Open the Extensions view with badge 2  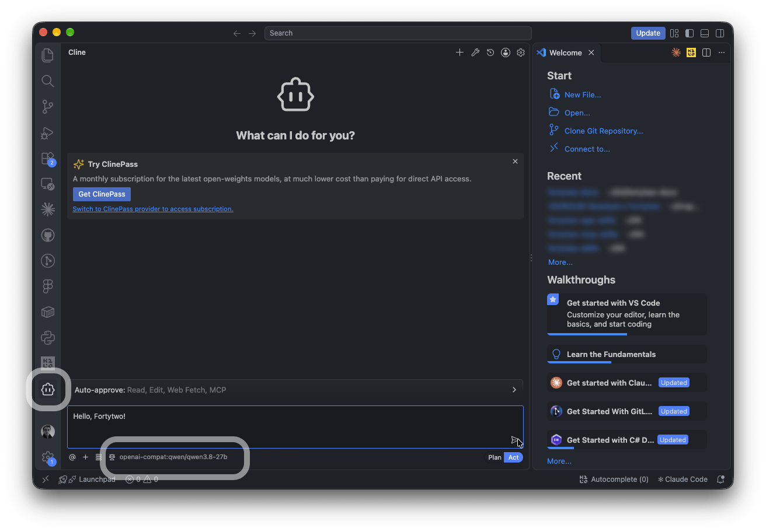pyautogui.click(x=48, y=159)
